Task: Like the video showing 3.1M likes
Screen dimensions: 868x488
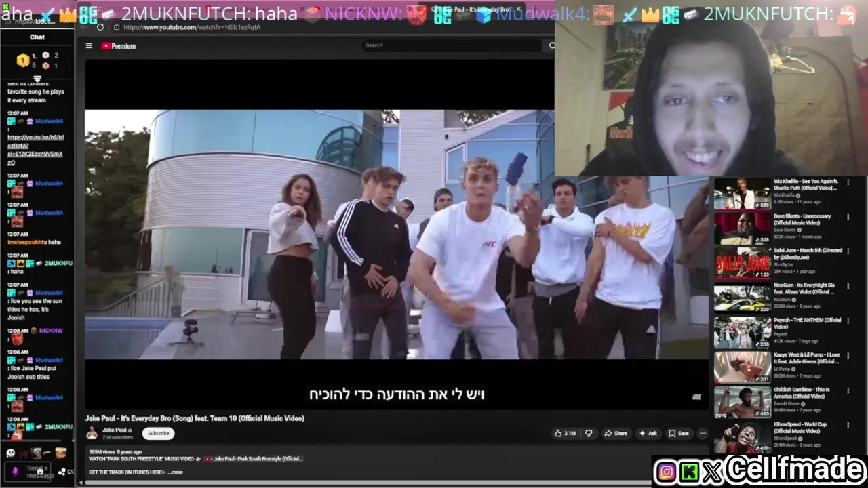Action: click(565, 433)
